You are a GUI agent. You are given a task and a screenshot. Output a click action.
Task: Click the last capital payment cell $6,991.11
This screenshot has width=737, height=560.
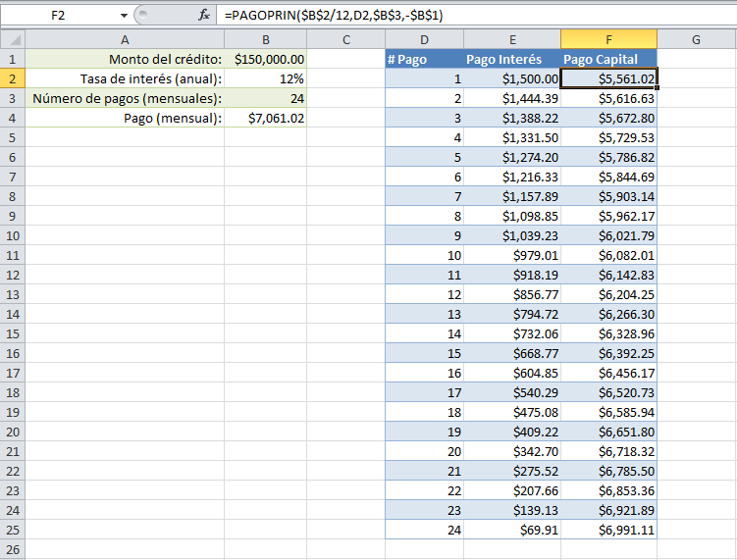[x=608, y=530]
